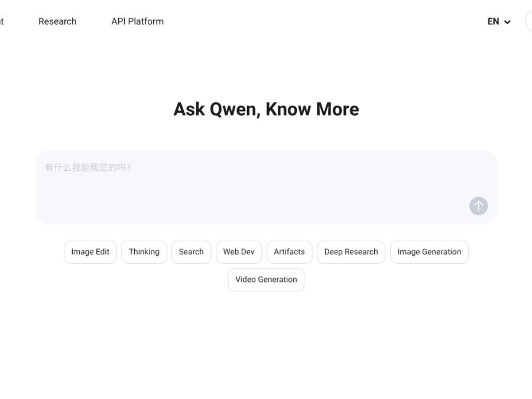Click the Ask Qwen, Know More heading
Image resolution: width=532 pixels, height=399 pixels.
tap(266, 109)
